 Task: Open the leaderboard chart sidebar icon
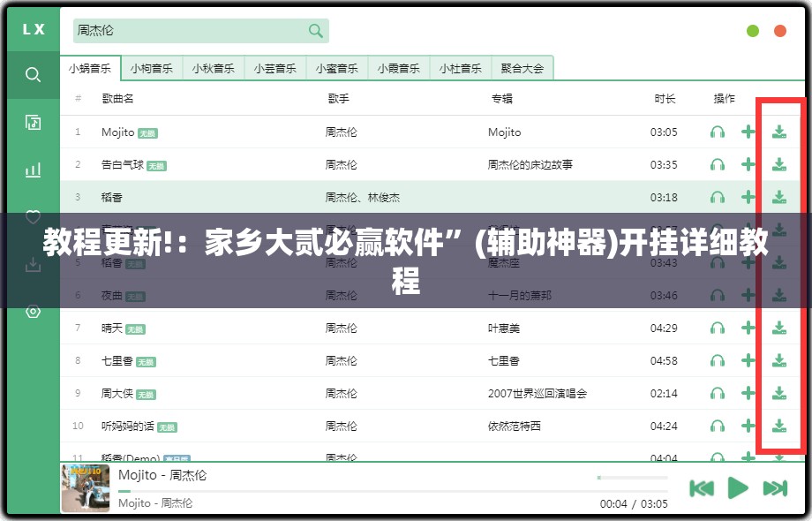[x=33, y=170]
